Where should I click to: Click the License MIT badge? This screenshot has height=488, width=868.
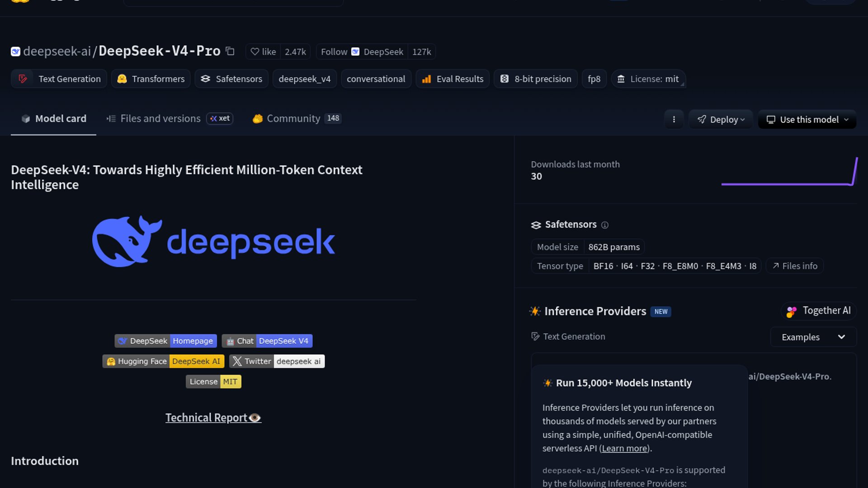pos(213,382)
